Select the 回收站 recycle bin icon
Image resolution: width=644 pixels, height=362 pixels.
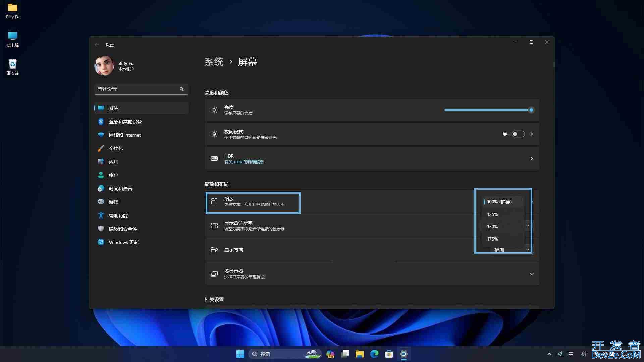pyautogui.click(x=13, y=67)
